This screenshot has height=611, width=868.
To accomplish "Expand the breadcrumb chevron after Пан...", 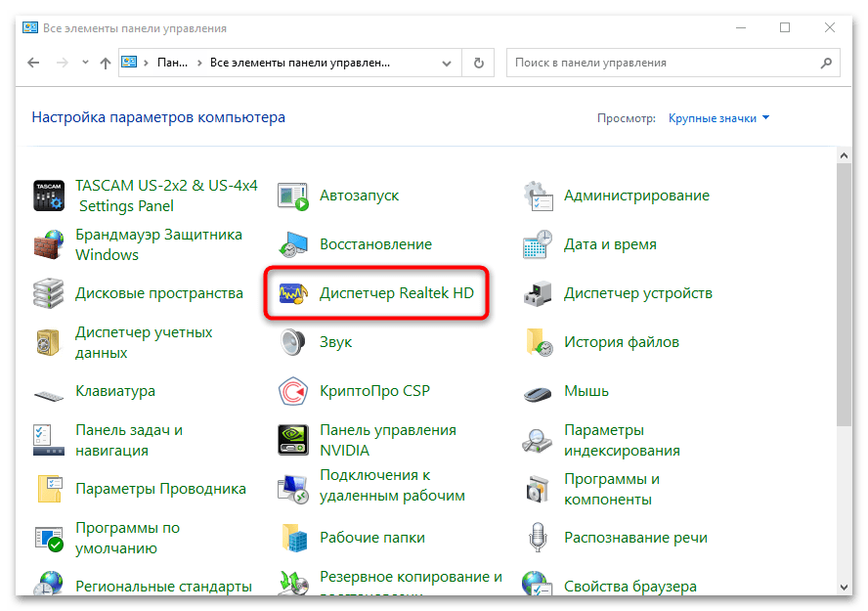I will (x=199, y=63).
